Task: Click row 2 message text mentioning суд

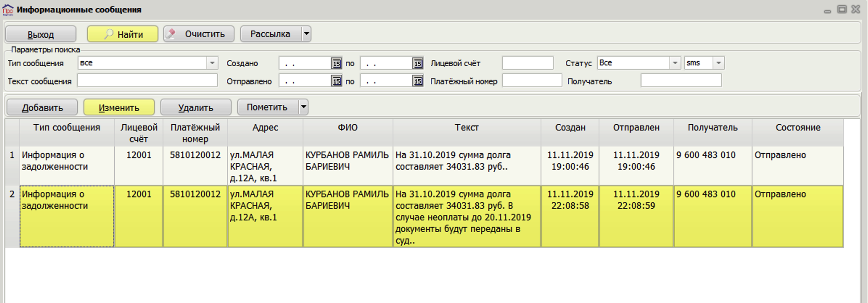Action: [467, 216]
